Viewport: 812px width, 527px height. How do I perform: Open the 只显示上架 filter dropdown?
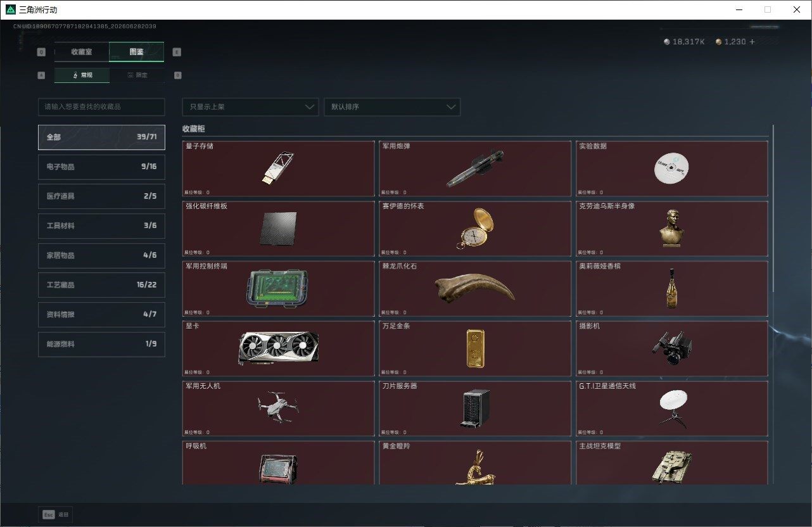[x=250, y=107]
